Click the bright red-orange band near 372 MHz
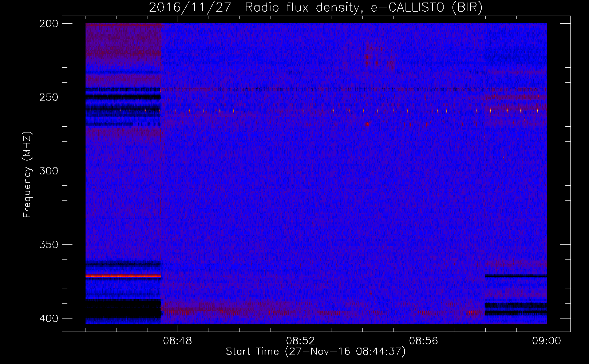589x364 pixels. pos(123,276)
